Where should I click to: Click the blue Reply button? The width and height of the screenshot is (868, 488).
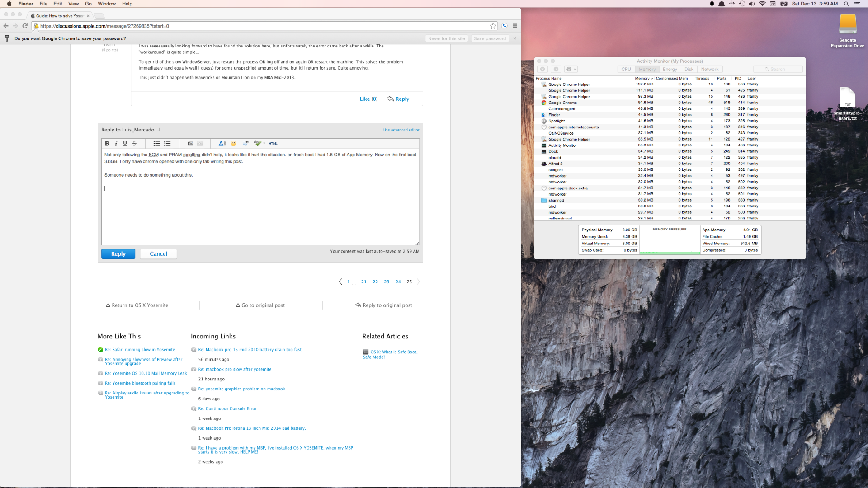click(x=118, y=254)
